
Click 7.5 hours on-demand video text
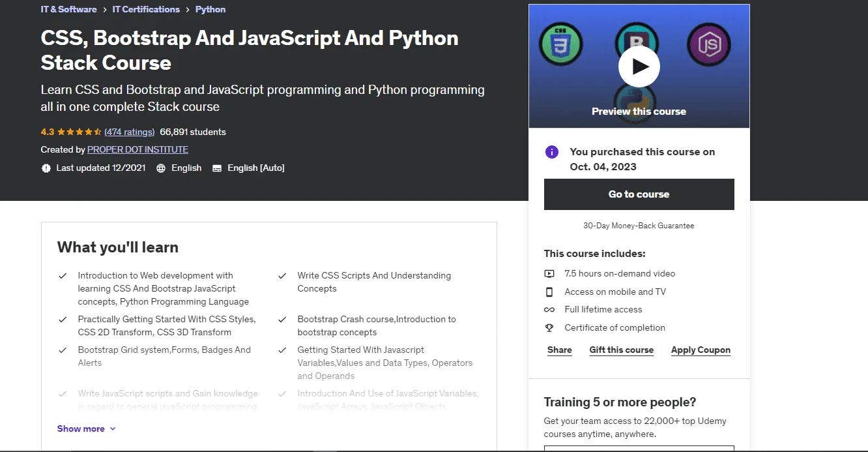(x=620, y=273)
